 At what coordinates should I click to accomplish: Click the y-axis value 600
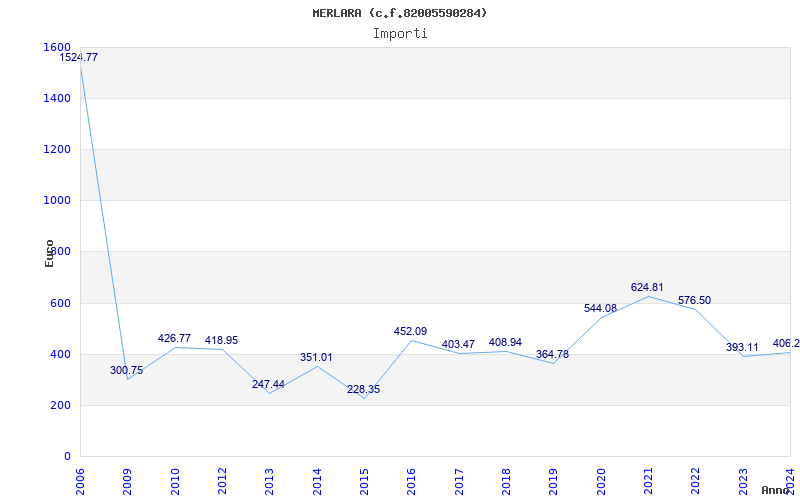click(x=60, y=304)
